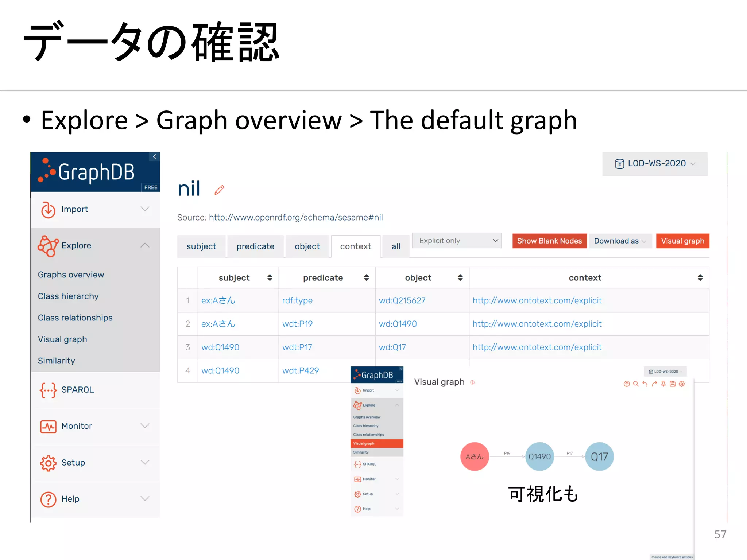This screenshot has width=747, height=560.
Task: Open the wdt:P429 predicate link
Action: tap(301, 370)
